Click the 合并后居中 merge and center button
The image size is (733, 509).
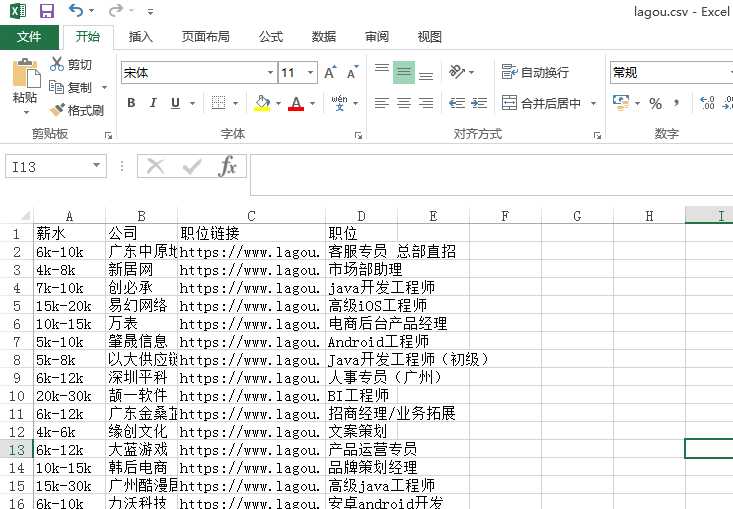pos(541,103)
